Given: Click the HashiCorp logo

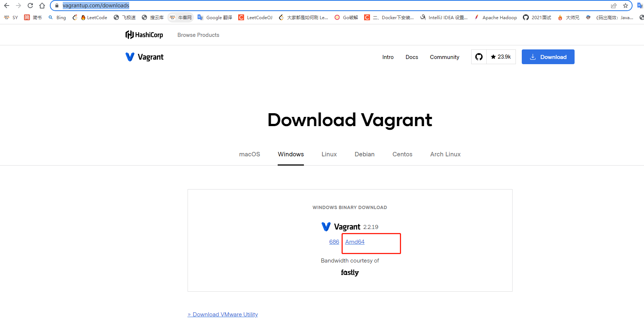Looking at the screenshot, I should click(144, 35).
